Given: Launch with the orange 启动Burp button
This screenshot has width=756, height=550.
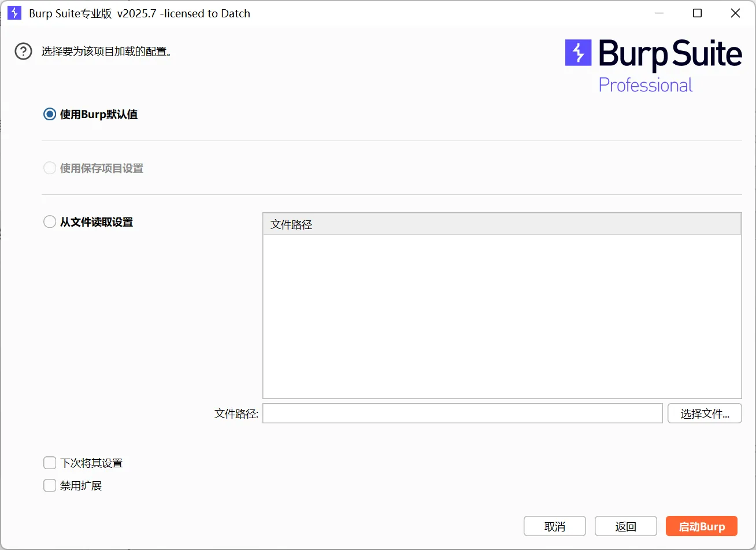Looking at the screenshot, I should (x=701, y=526).
